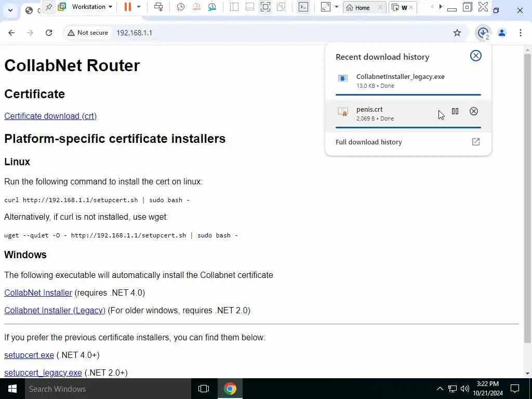532x399 pixels.
Task: Click the pause icon next to penis.crt
Action: [x=455, y=111]
